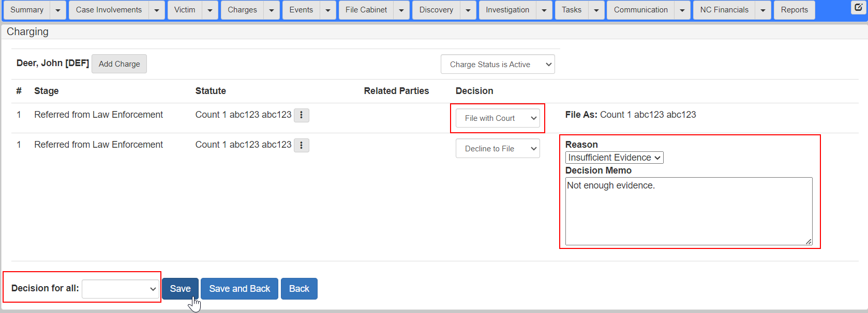This screenshot has height=313, width=868.
Task: Click into the Decision Memo text area
Action: [x=688, y=211]
